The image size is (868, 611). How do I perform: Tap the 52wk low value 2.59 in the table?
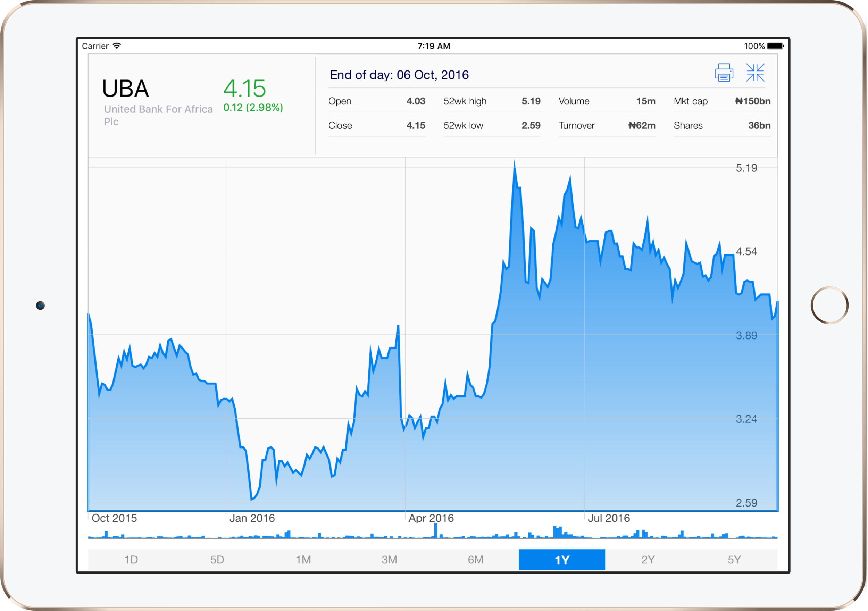pyautogui.click(x=531, y=126)
